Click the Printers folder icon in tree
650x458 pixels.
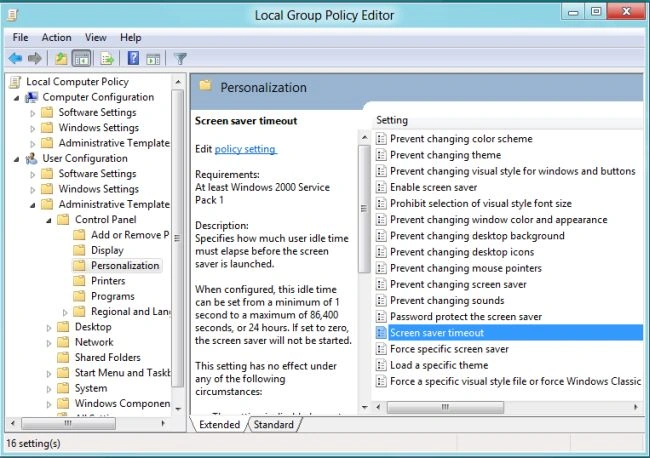point(79,281)
